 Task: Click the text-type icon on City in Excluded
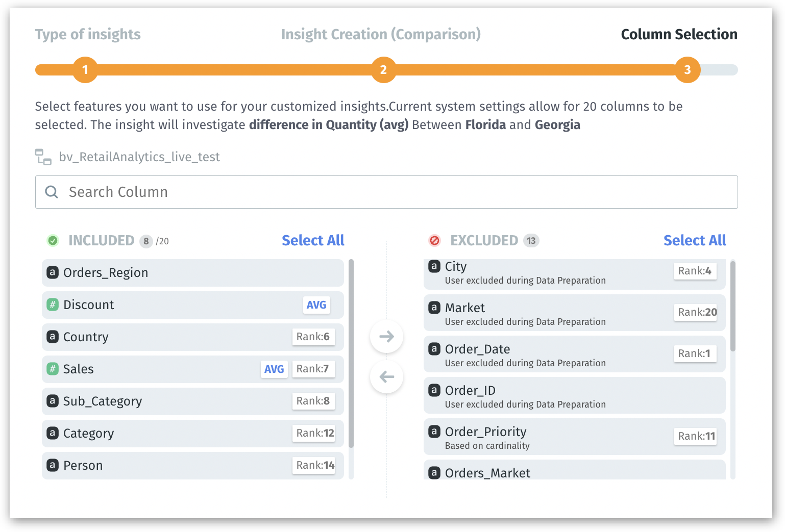point(434,266)
